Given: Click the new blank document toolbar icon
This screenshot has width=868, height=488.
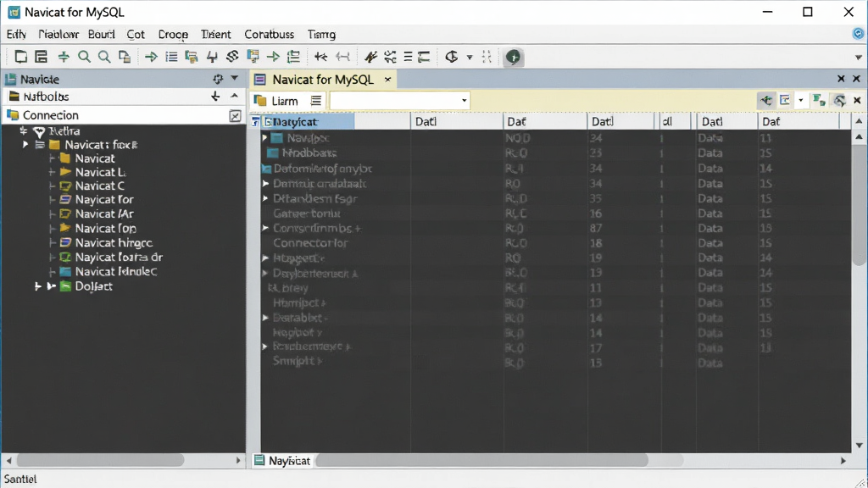Looking at the screenshot, I should click(20, 57).
